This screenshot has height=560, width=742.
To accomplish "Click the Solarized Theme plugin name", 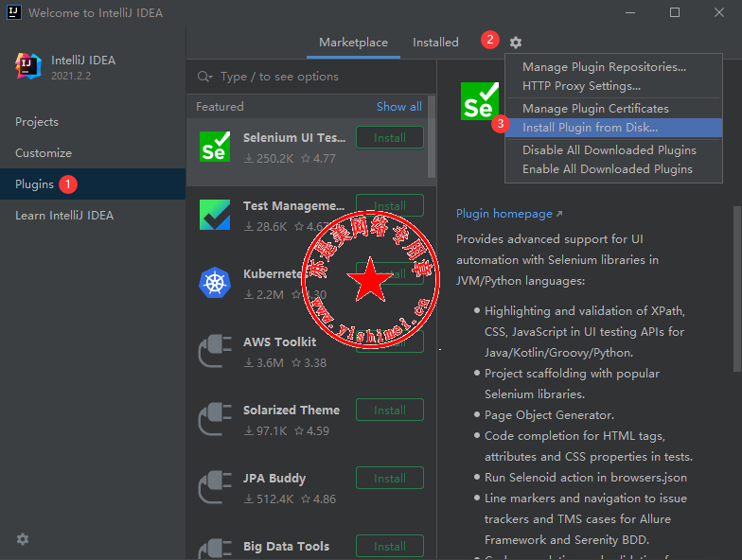I will click(291, 411).
